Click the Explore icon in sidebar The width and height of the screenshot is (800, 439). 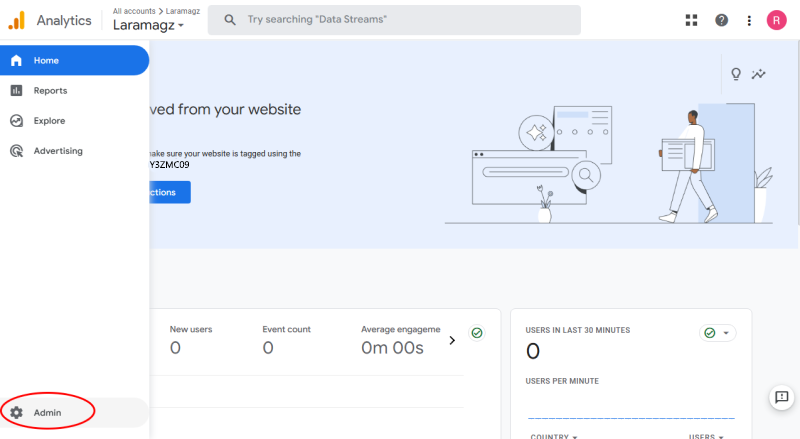16,120
